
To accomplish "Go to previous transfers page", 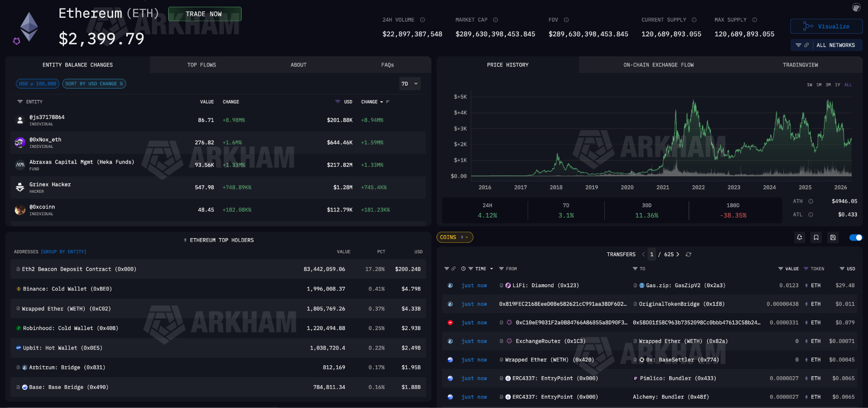I will pyautogui.click(x=643, y=254).
